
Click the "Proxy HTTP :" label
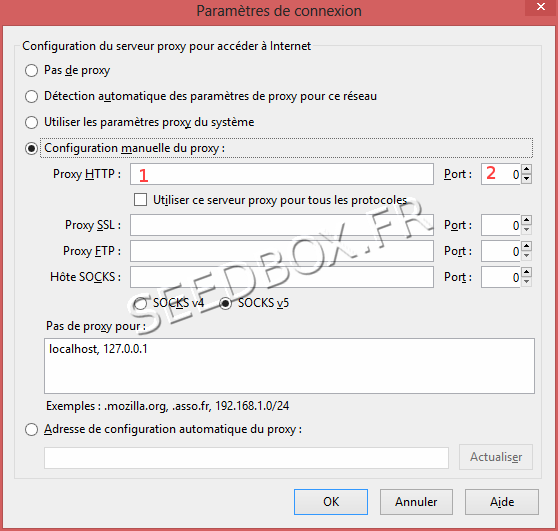point(87,174)
